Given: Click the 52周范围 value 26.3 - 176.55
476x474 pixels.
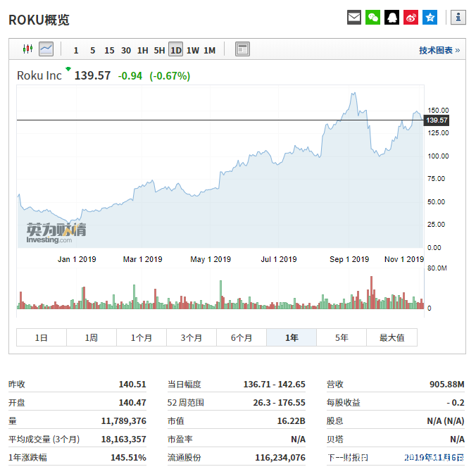Looking at the screenshot, I should pyautogui.click(x=280, y=402).
